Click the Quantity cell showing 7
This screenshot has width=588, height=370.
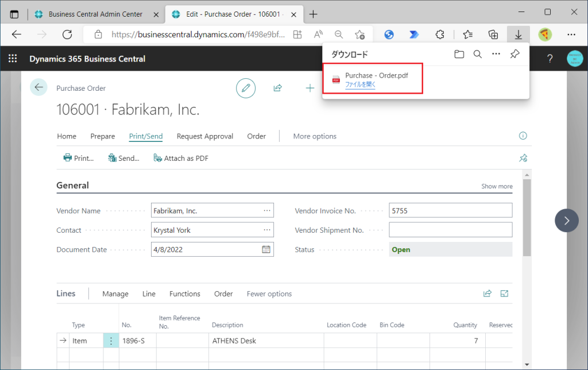point(458,341)
